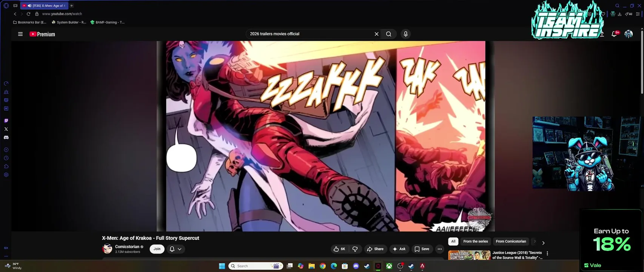Open X (Twitter) in the sidebar

pyautogui.click(x=6, y=129)
